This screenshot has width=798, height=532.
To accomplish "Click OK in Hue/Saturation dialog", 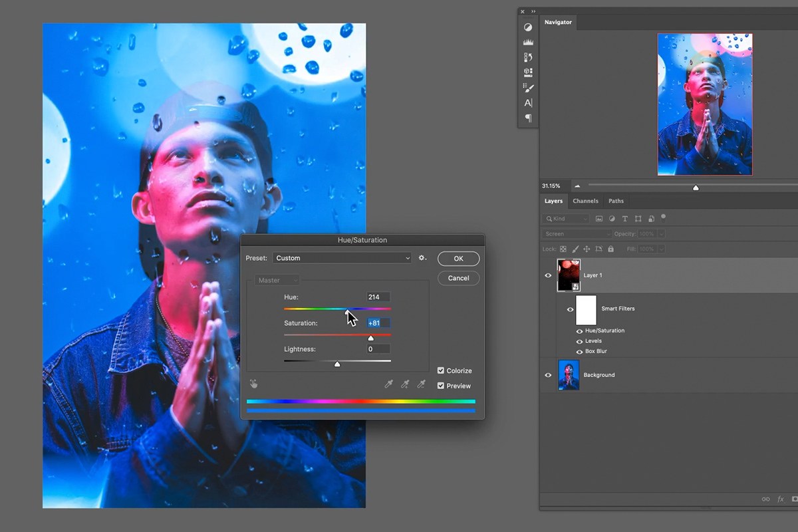I will (458, 259).
